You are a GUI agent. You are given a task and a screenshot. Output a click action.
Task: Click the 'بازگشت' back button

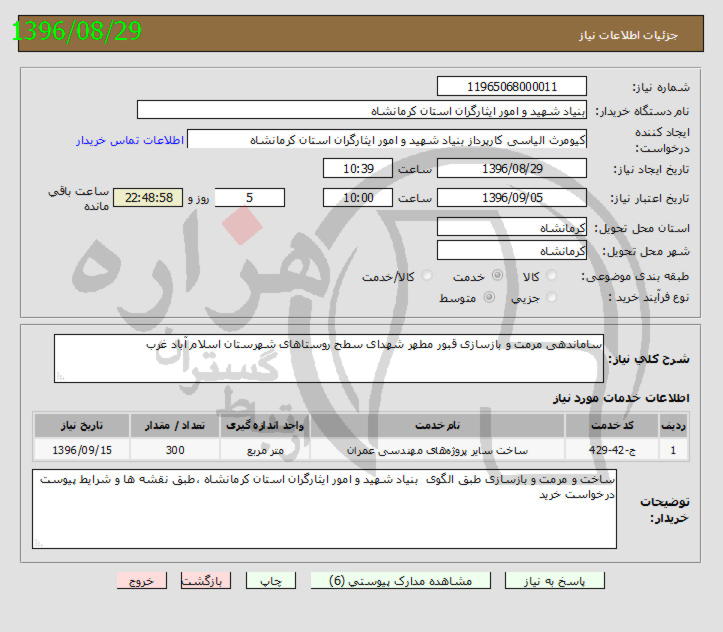[206, 581]
